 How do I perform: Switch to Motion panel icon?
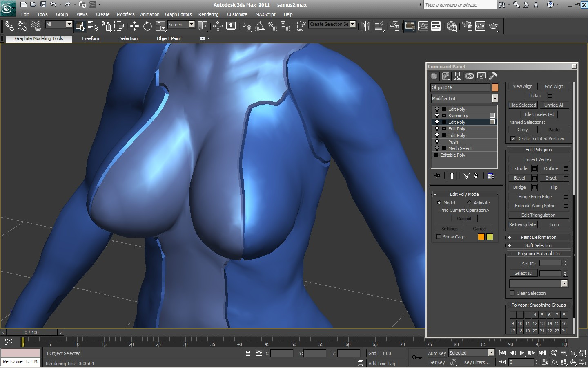470,76
